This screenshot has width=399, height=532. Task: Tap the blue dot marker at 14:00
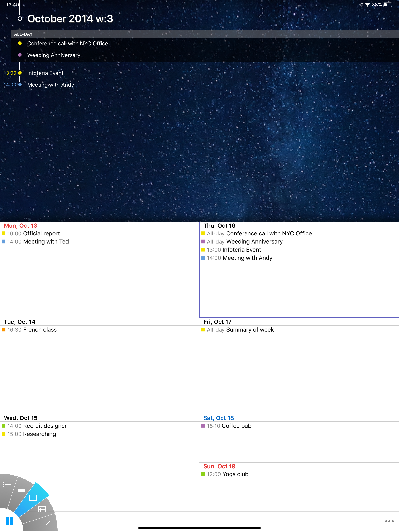(20, 85)
